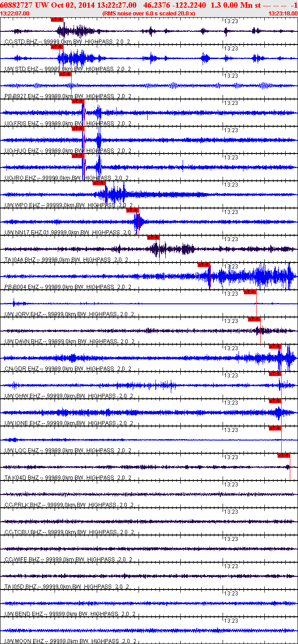298x644 pixels.
Task: Click the CC STD BHZ channel label
Action: 67,42
